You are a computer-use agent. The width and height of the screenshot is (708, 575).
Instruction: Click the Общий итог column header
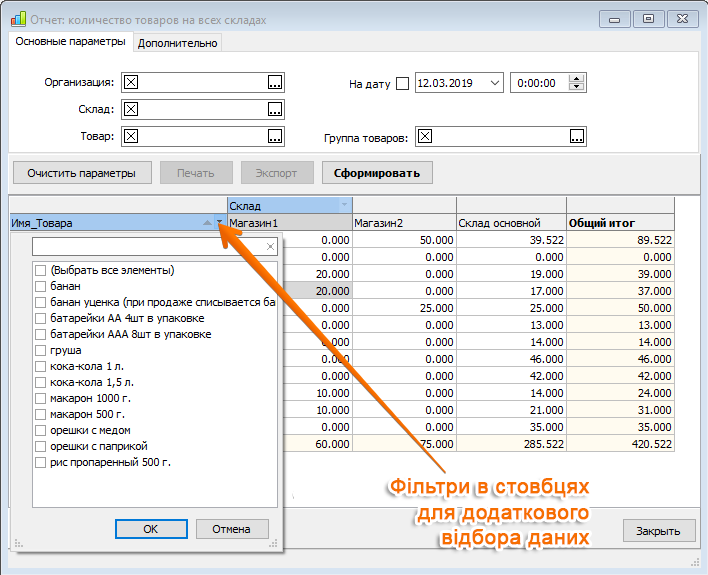coord(620,223)
